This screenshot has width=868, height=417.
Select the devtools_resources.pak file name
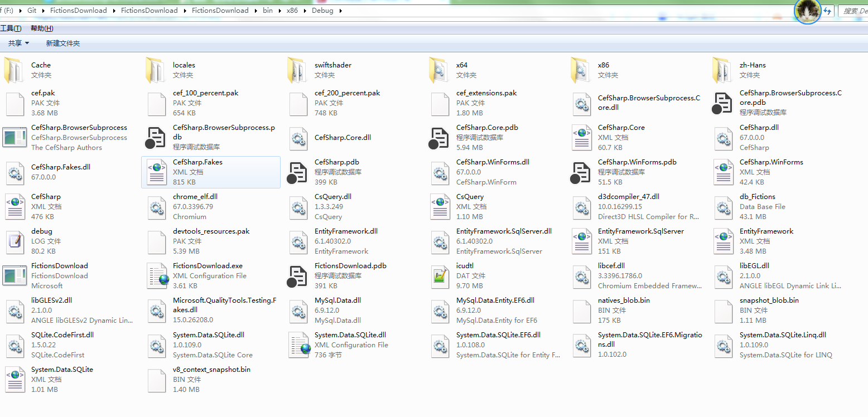pyautogui.click(x=211, y=231)
